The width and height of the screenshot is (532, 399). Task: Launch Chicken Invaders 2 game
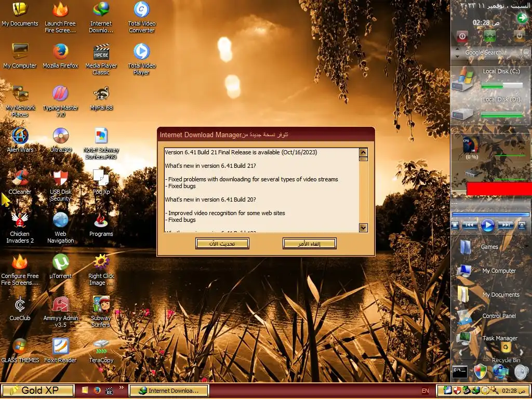click(x=20, y=228)
